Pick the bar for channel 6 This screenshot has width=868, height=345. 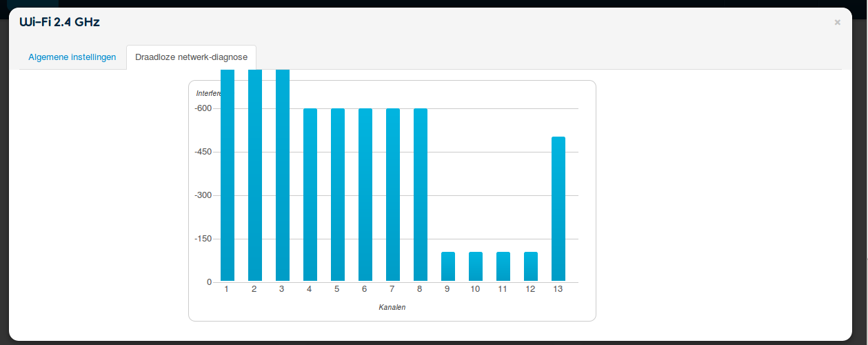pos(365,195)
